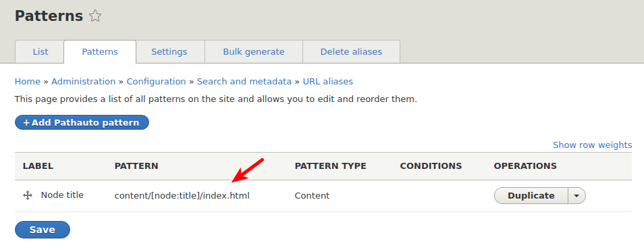
Task: Star the Patterns page as favorite
Action: click(95, 16)
